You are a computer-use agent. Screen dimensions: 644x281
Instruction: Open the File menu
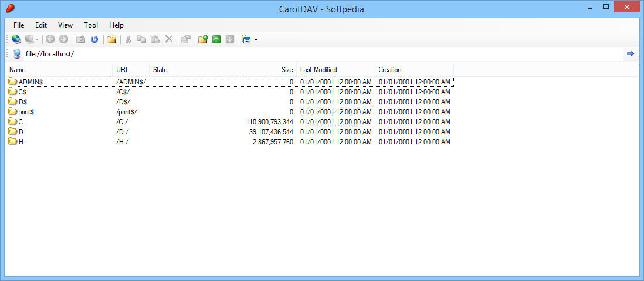click(x=19, y=25)
